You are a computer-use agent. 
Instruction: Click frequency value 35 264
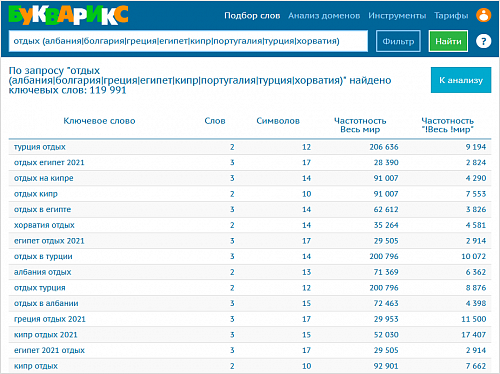point(386,225)
